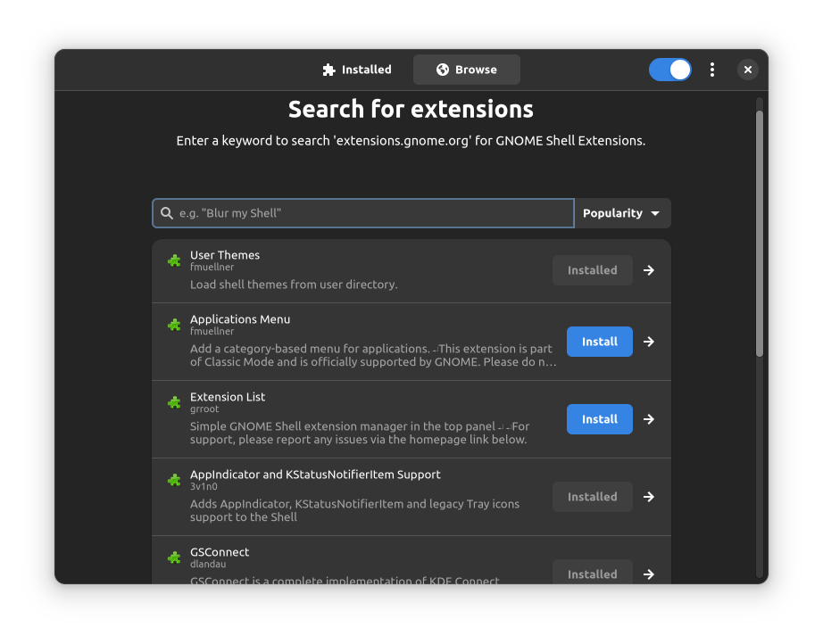
Task: Open the three-dot overflow menu
Action: [x=712, y=69]
